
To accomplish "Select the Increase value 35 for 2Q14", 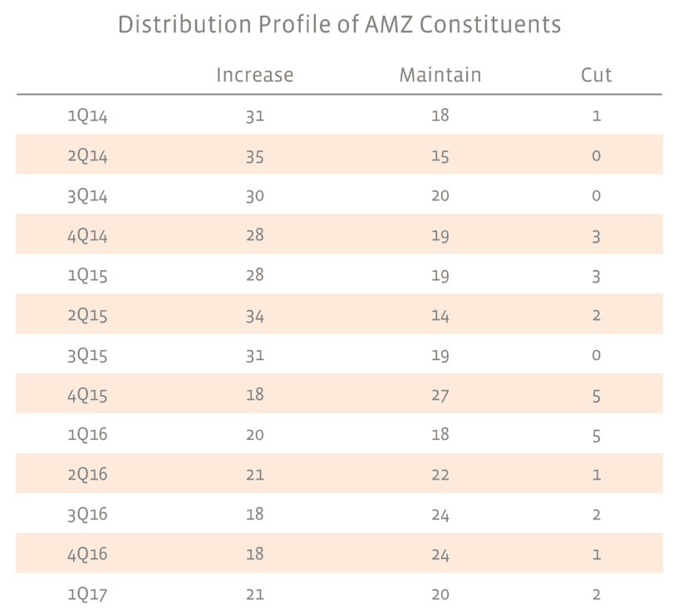I will [255, 156].
